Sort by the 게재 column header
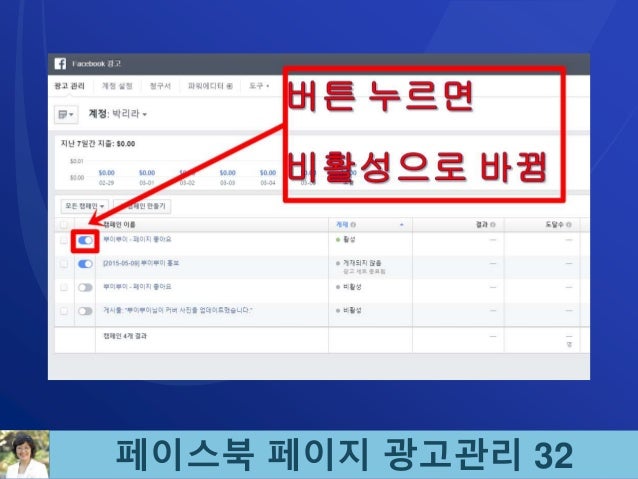638x479 pixels. click(342, 225)
